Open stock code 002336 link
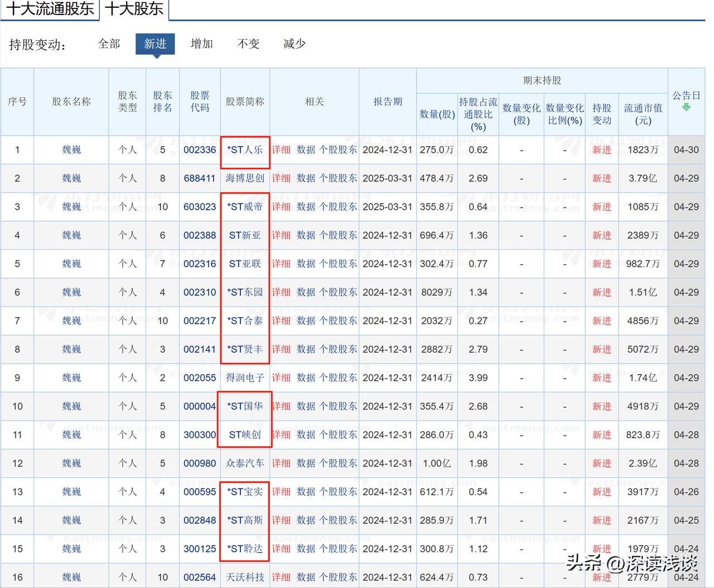The width and height of the screenshot is (714, 588). [x=200, y=150]
